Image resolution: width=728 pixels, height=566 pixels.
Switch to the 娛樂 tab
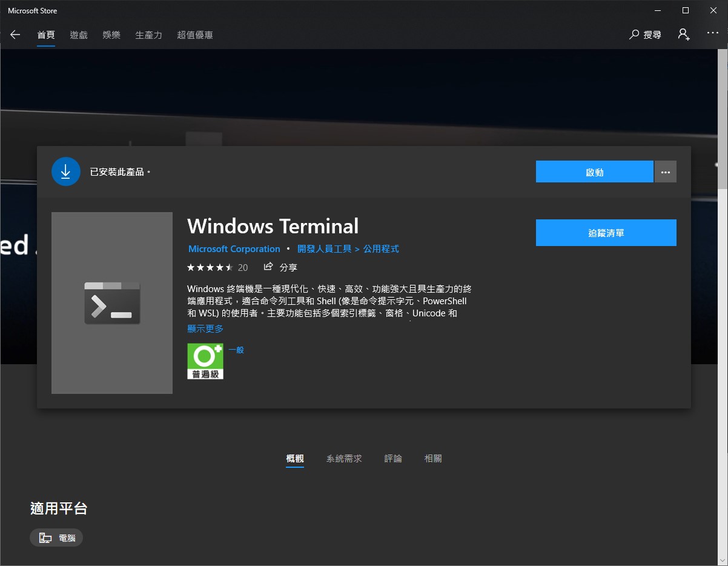click(x=111, y=35)
